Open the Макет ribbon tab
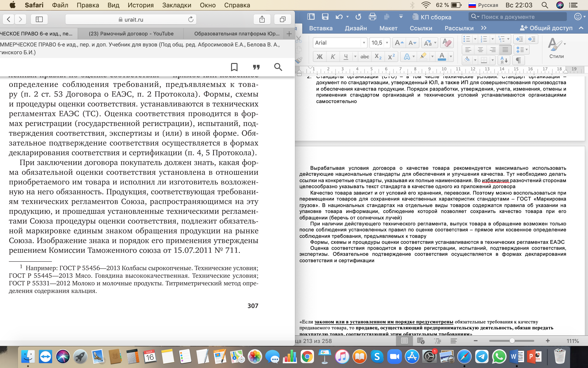Viewport: 588px width, 368px height. click(388, 28)
